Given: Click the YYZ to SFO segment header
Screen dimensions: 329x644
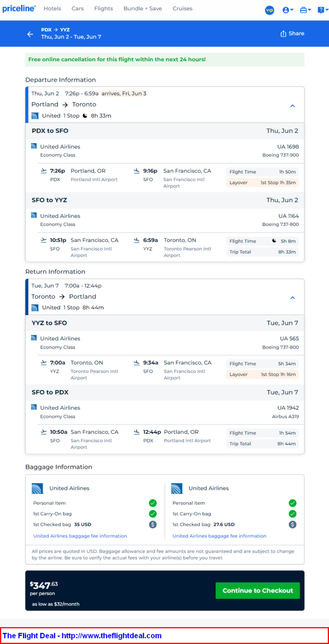Looking at the screenshot, I should tap(165, 323).
